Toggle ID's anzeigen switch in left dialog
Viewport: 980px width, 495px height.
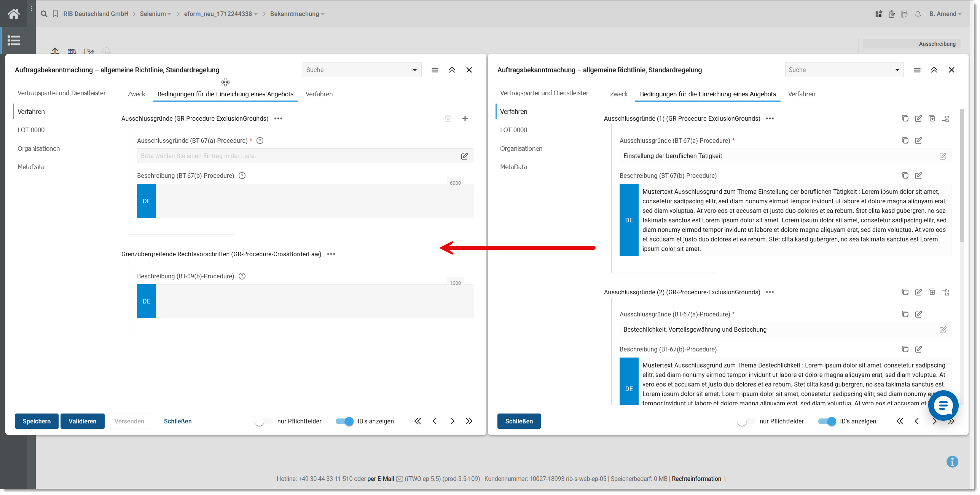pos(345,421)
